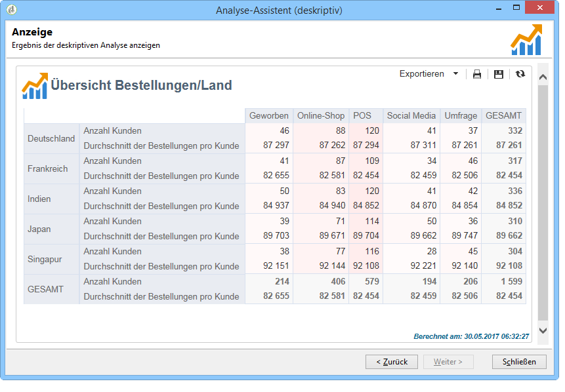This screenshot has height=392, width=565.
Task: Click the Schließen button
Action: (519, 362)
